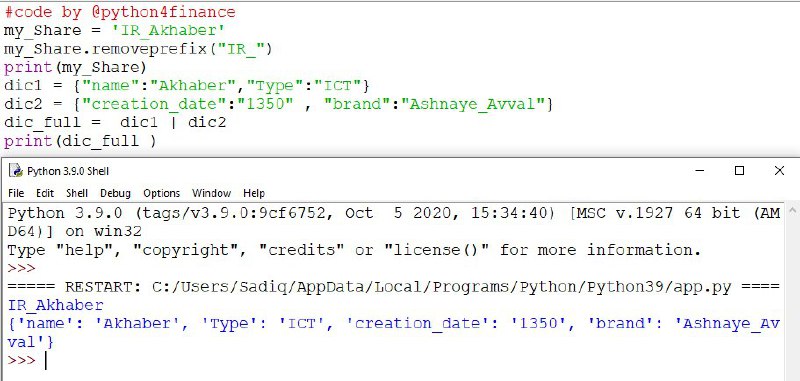
Task: Open the Edit menu
Action: pyautogui.click(x=45, y=193)
